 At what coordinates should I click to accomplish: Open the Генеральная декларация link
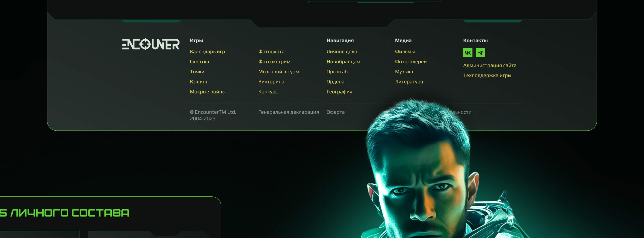[288, 112]
